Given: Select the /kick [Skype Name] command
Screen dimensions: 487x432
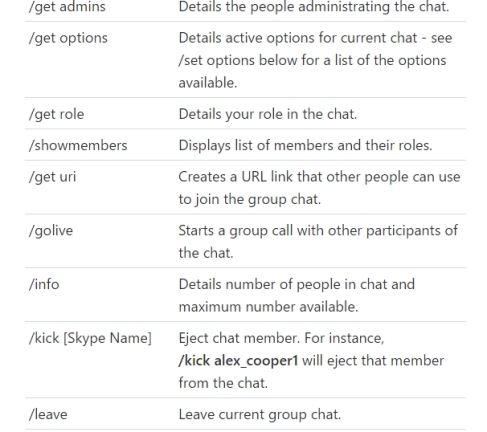Looking at the screenshot, I should point(90,338).
